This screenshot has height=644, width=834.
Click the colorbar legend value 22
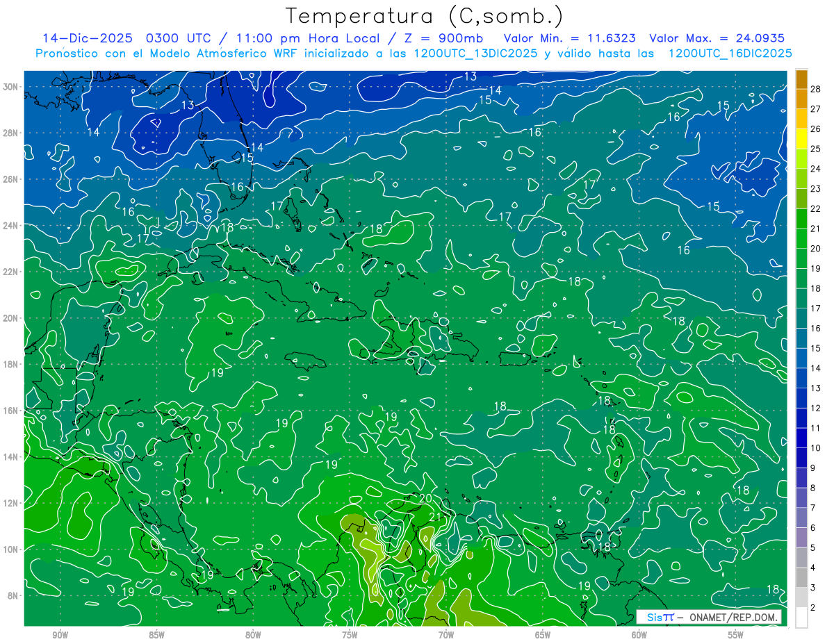815,208
